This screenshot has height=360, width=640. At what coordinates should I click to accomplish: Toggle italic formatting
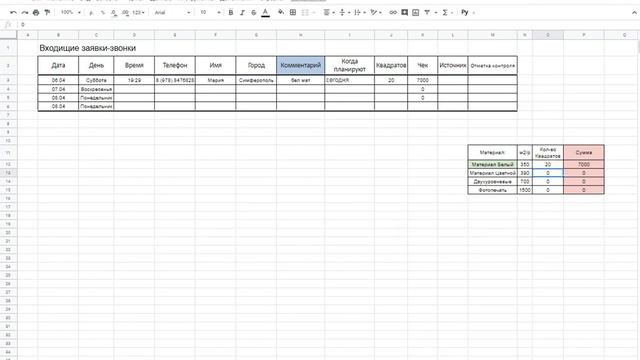pos(242,13)
